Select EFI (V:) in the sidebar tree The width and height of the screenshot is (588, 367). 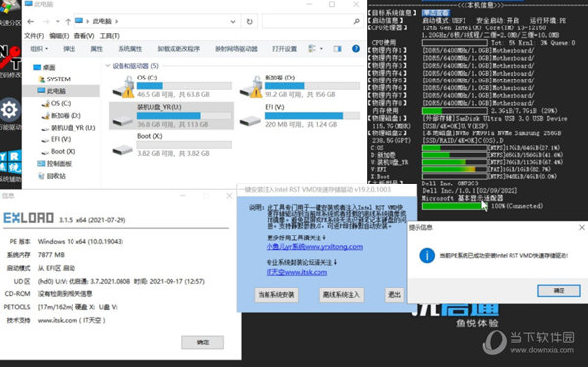point(56,139)
